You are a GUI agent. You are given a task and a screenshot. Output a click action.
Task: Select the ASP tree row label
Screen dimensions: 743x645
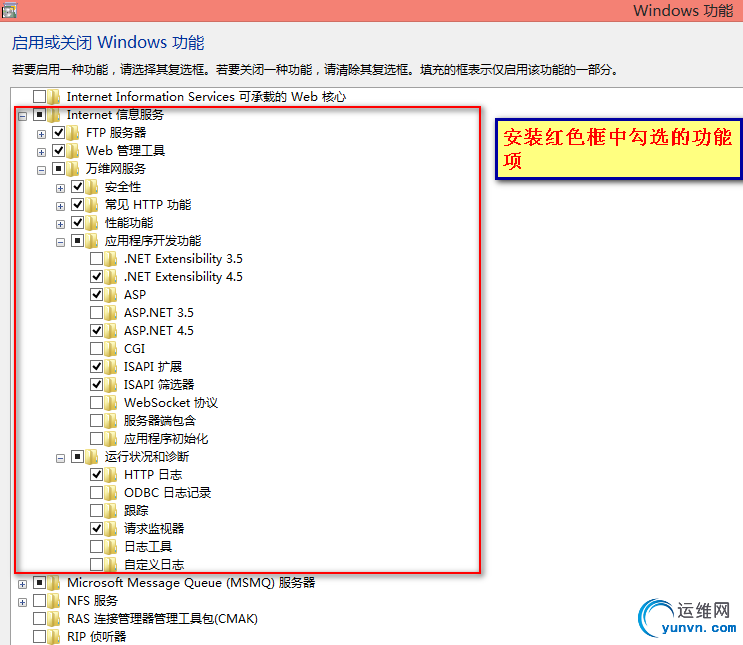(135, 295)
